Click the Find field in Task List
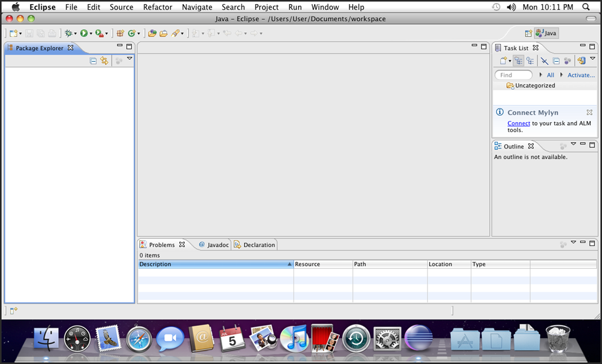 pos(514,75)
